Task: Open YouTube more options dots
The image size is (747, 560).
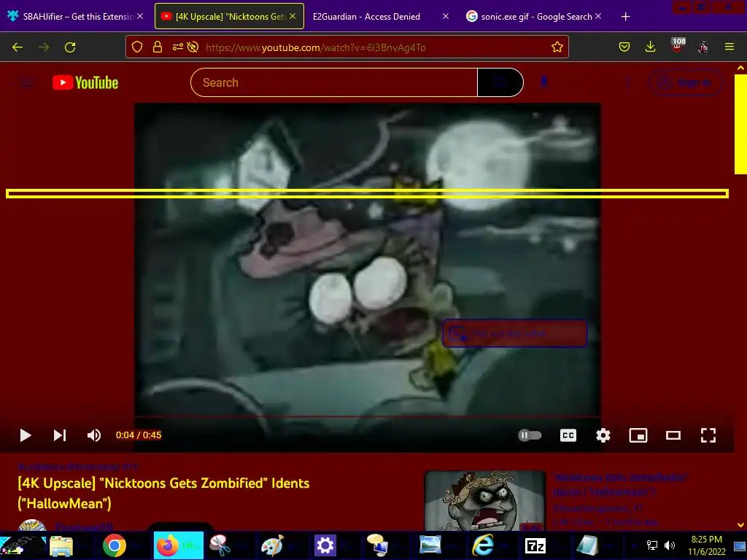Action: click(x=628, y=83)
